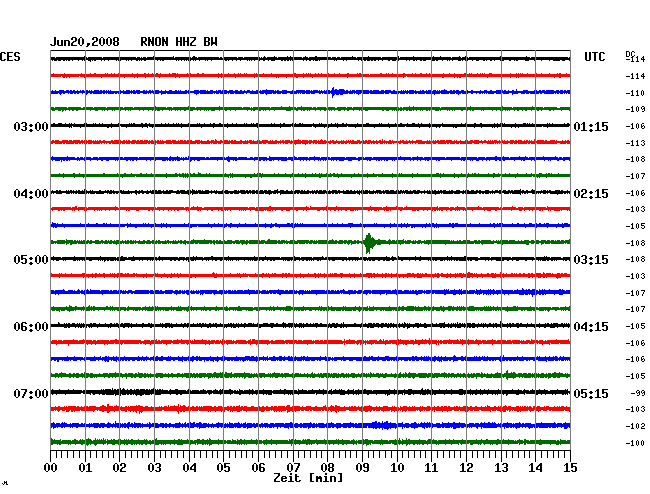
Task: Select minute 10 on the time axis
Action: click(x=397, y=467)
